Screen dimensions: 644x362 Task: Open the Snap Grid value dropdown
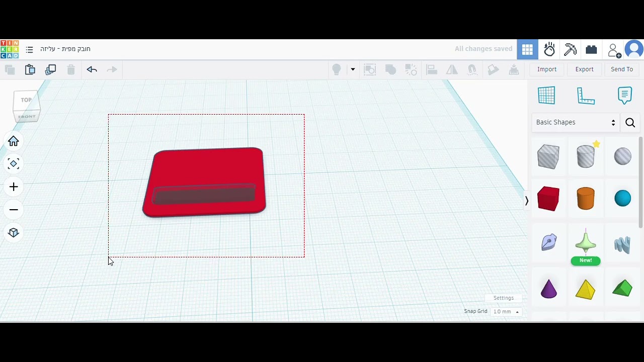coord(506,312)
